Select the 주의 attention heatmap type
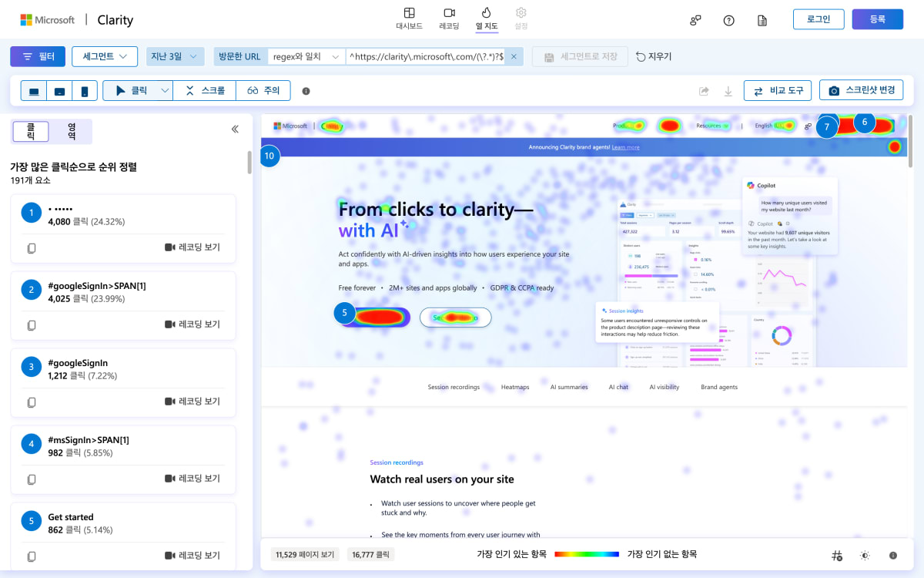This screenshot has width=924, height=578. click(264, 91)
